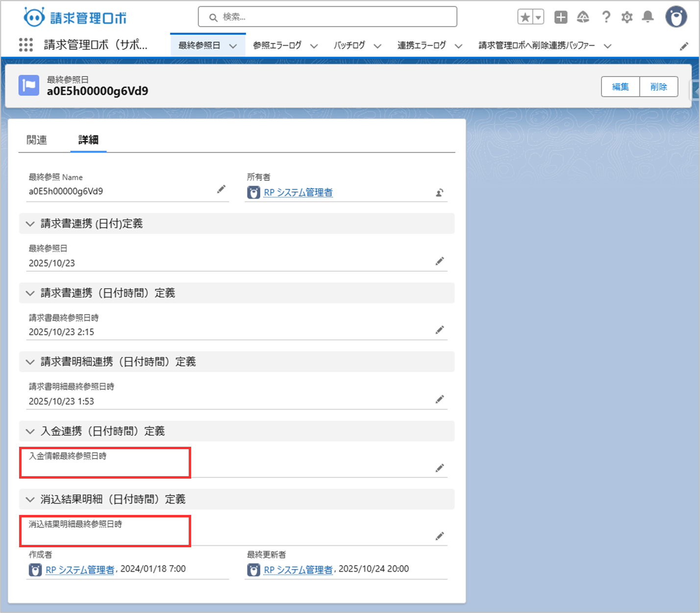Screen dimensions: 700x613
Task: Open the setup gear icon
Action: 627,18
